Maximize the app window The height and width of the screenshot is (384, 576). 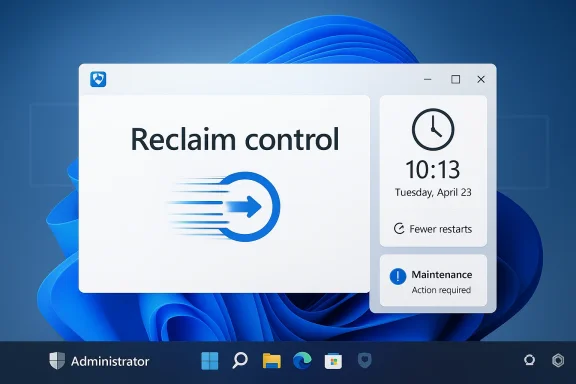pyautogui.click(x=456, y=79)
